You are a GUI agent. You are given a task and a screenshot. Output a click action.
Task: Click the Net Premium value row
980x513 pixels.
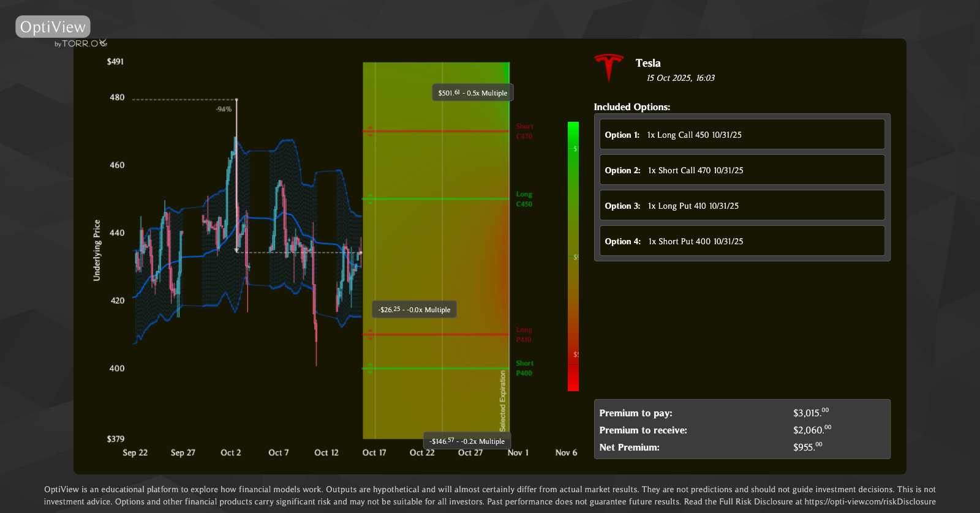pyautogui.click(x=742, y=447)
